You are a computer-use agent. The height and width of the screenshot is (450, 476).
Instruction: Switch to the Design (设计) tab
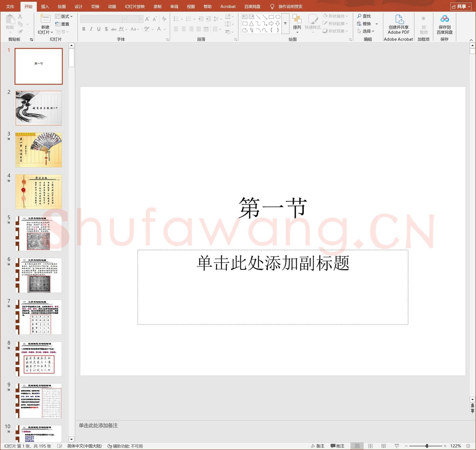tap(79, 6)
